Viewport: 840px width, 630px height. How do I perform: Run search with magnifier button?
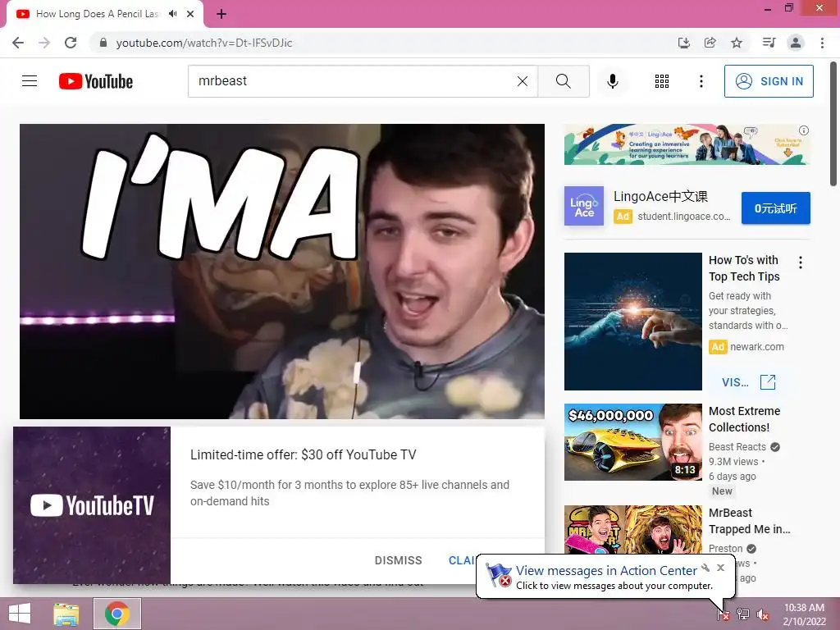pyautogui.click(x=563, y=81)
